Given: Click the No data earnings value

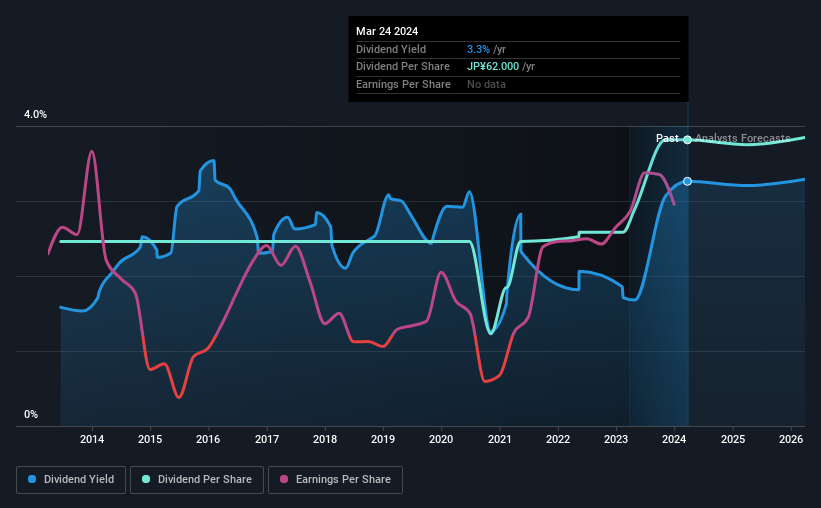Looking at the screenshot, I should (486, 84).
